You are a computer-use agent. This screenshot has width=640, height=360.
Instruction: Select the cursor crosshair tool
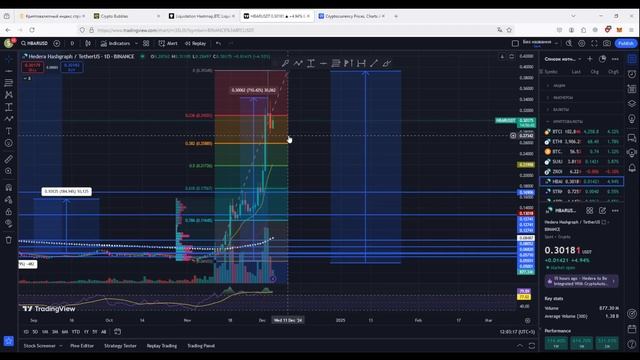[9, 59]
